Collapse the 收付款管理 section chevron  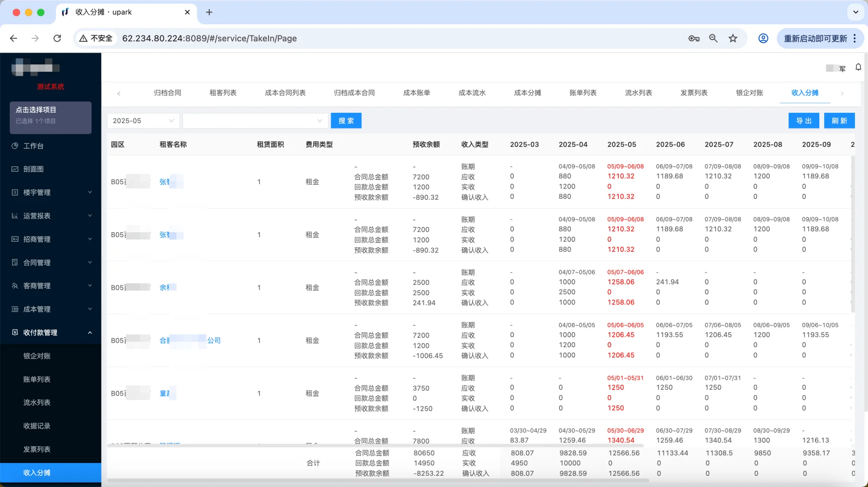coord(89,332)
